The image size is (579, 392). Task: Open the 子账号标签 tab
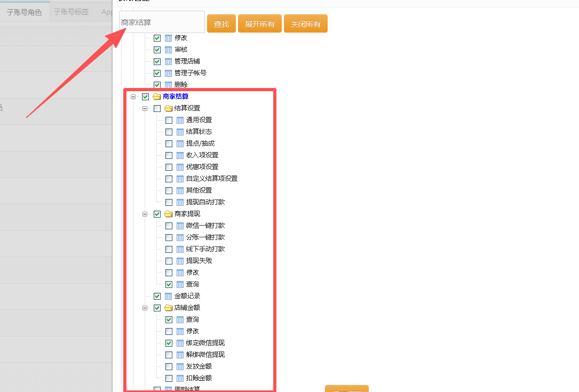tap(71, 12)
